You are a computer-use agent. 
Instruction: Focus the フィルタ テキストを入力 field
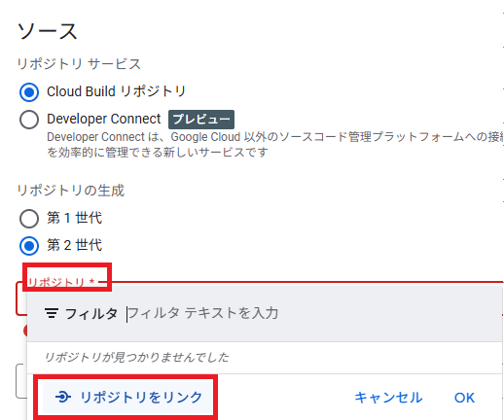pos(311,313)
